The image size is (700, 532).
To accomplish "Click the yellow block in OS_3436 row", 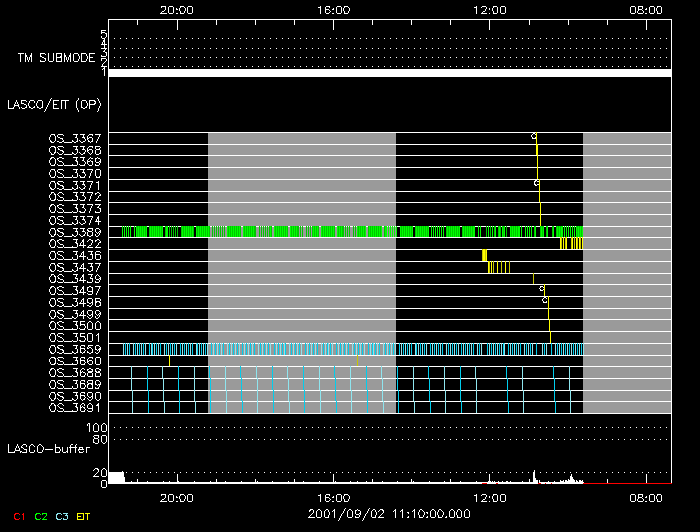I will pyautogui.click(x=484, y=255).
